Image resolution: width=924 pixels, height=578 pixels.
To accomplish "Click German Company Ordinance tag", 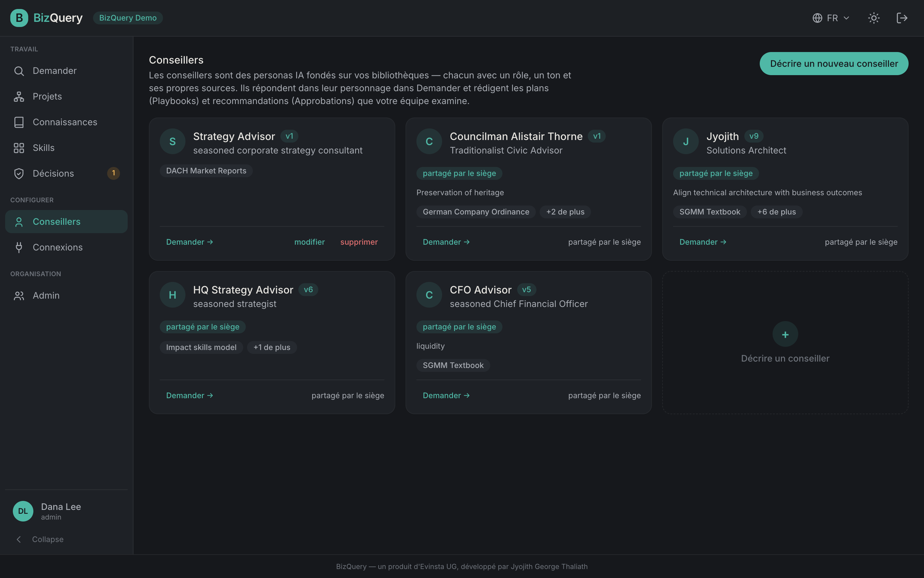I will (x=476, y=212).
